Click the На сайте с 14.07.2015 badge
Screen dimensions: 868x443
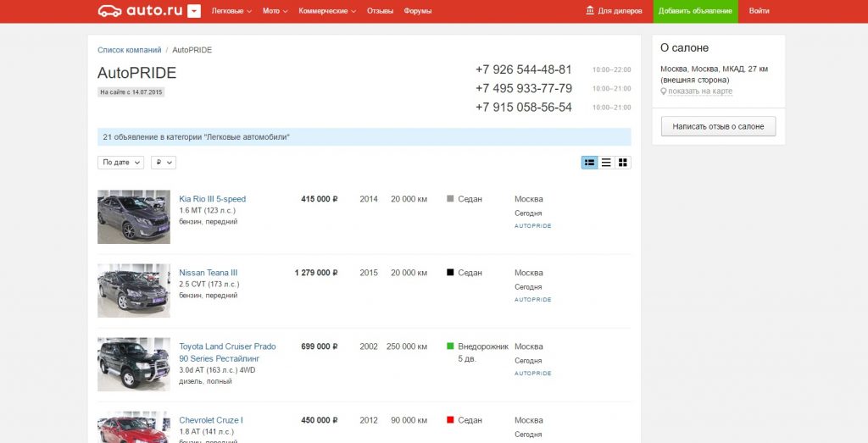point(131,91)
